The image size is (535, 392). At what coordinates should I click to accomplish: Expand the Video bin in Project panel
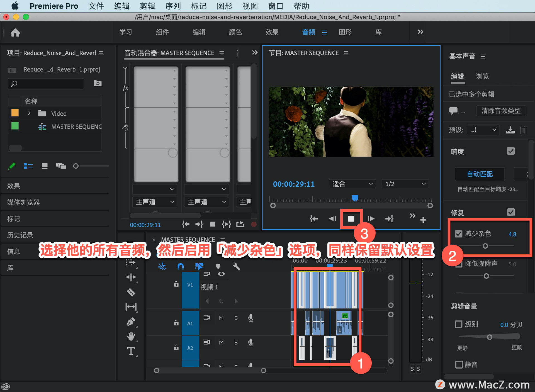(29, 113)
